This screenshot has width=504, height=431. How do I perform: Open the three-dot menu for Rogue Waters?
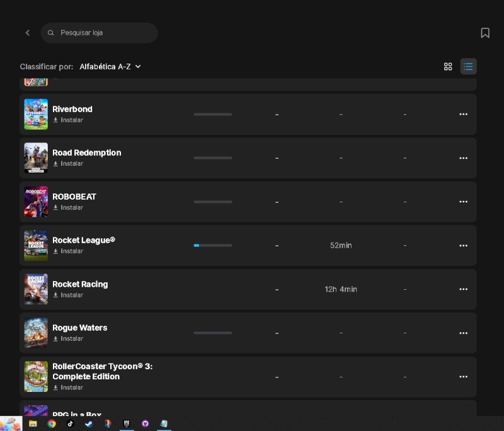point(463,333)
